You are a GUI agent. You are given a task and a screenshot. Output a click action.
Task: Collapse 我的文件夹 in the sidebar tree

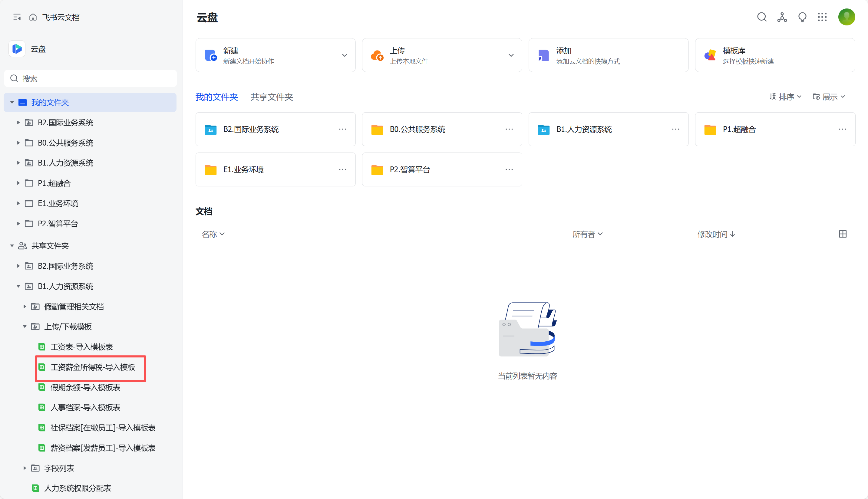coord(12,102)
